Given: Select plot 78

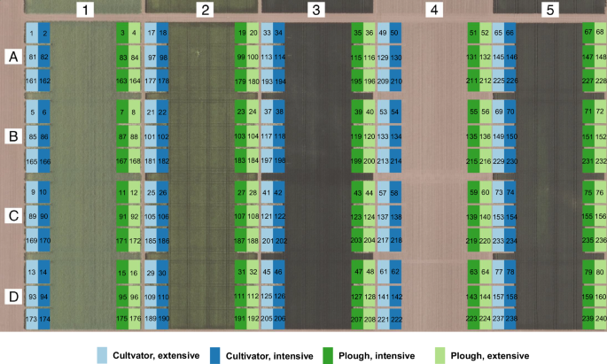Looking at the screenshot, I should [x=510, y=272].
